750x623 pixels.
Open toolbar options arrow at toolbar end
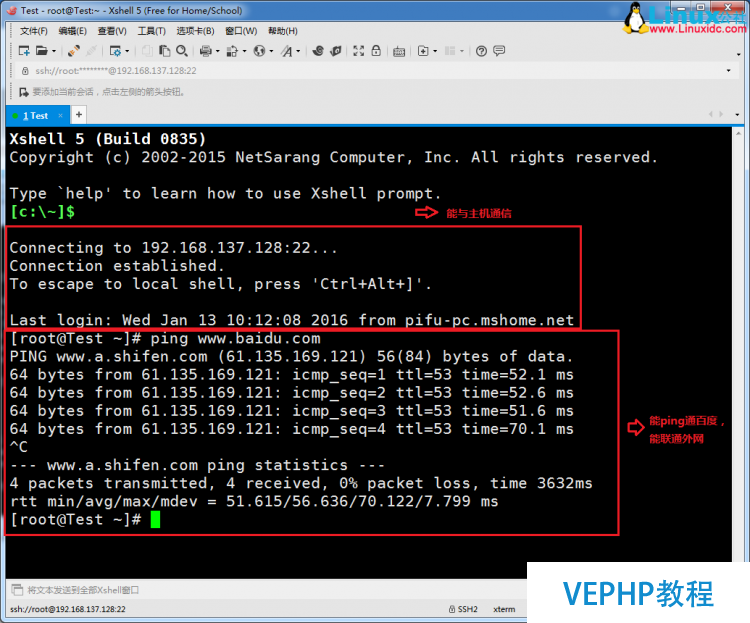[x=739, y=54]
